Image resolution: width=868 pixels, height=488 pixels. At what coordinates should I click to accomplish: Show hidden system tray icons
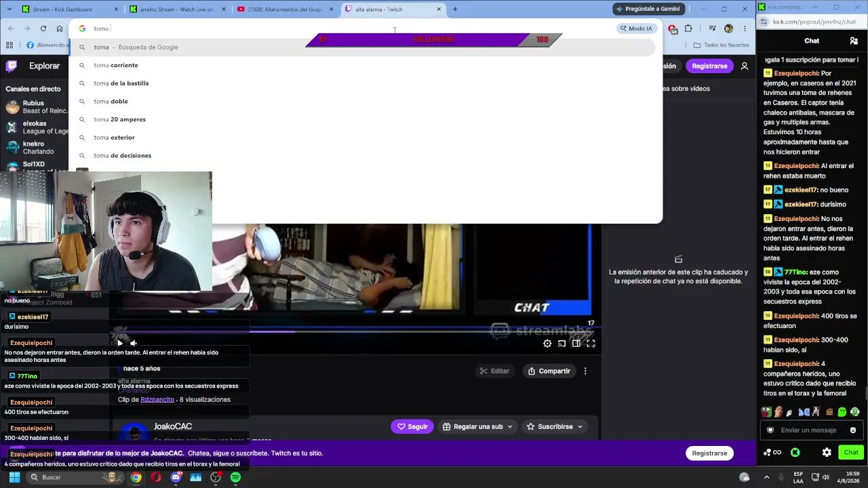(x=766, y=477)
